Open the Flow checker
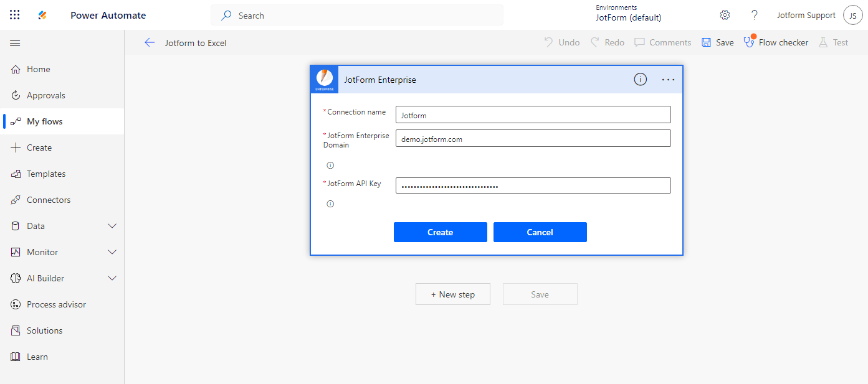The image size is (868, 384). pyautogui.click(x=776, y=42)
